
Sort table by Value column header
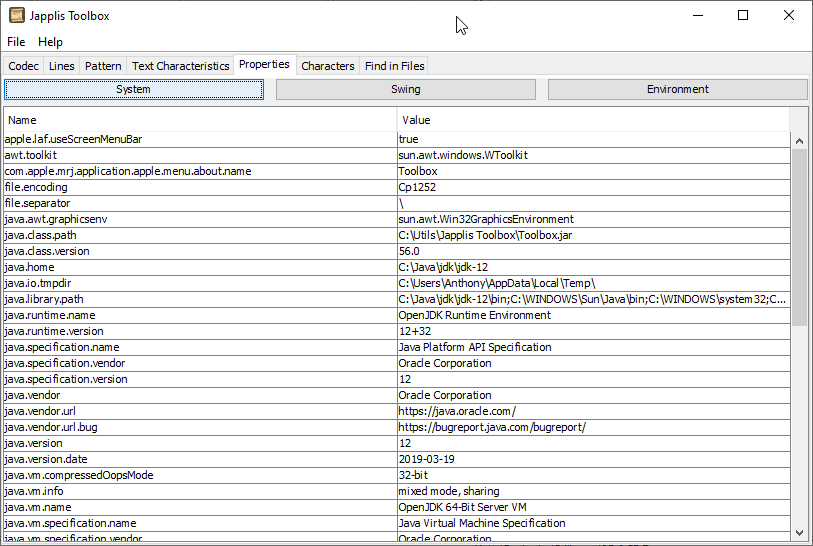coord(595,120)
